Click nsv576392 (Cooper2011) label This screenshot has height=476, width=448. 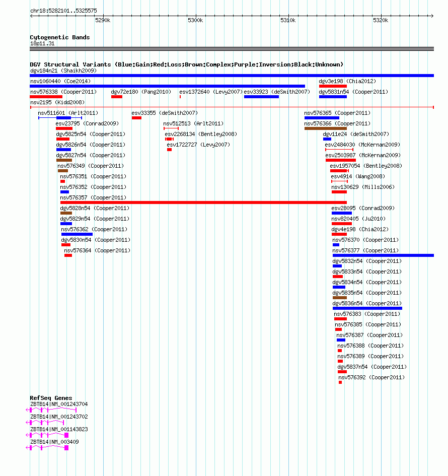click(x=371, y=378)
